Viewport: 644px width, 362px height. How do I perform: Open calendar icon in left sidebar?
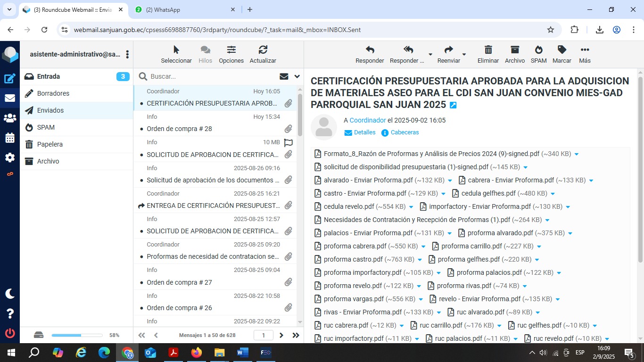tap(10, 138)
